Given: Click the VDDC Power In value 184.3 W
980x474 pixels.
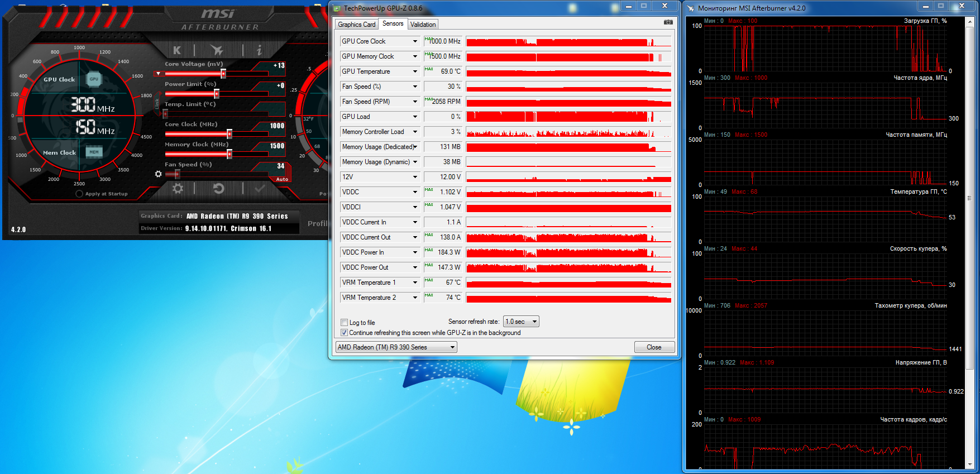Looking at the screenshot, I should point(443,252).
